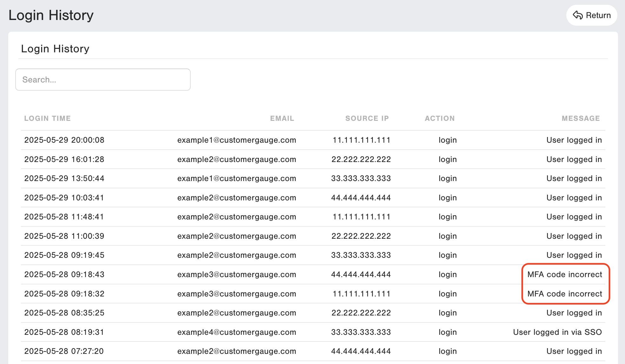Click first MFA code incorrect message at 09:18:43
Image resolution: width=625 pixels, height=364 pixels.
(x=564, y=274)
